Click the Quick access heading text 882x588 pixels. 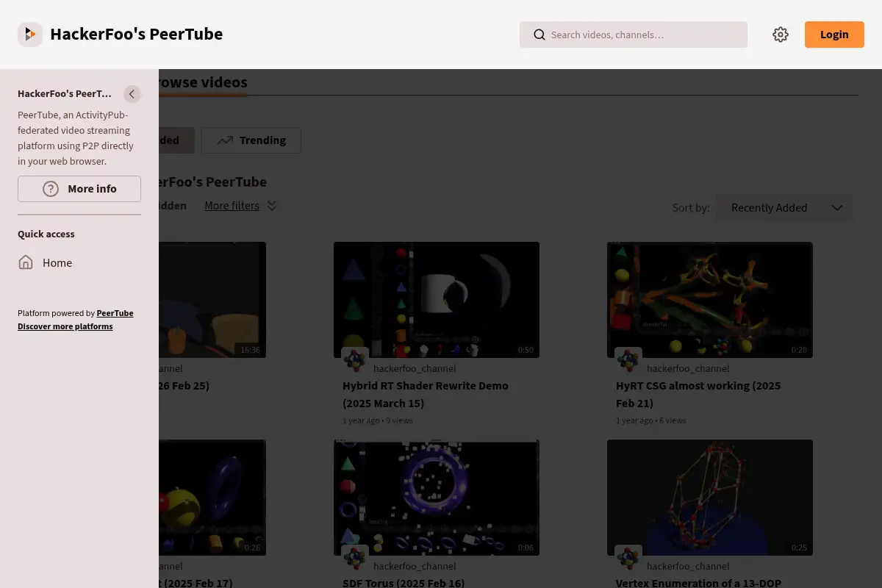tap(46, 234)
